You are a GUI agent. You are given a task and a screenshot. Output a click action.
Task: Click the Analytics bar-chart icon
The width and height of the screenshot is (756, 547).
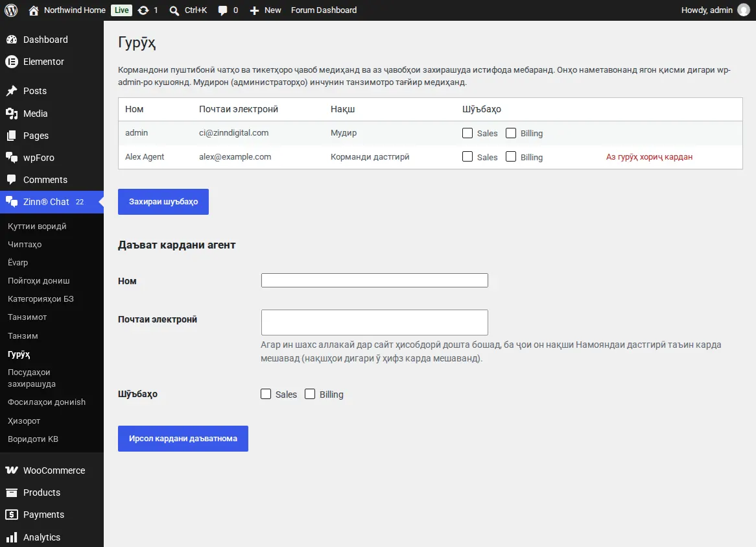pos(12,537)
